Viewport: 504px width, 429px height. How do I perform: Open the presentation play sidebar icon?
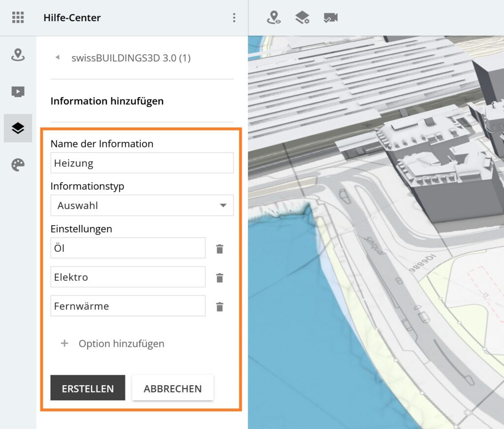(18, 92)
